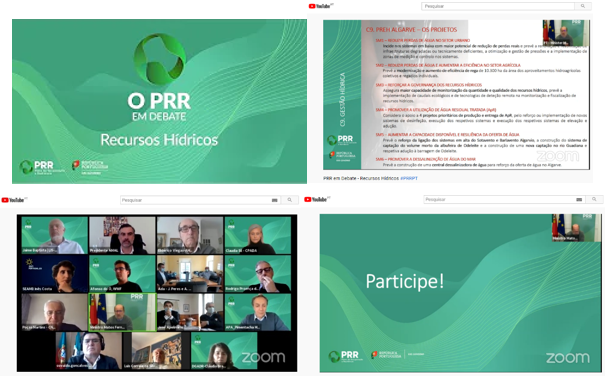Click the YouTube logo above the Zoom gallery

[14, 200]
